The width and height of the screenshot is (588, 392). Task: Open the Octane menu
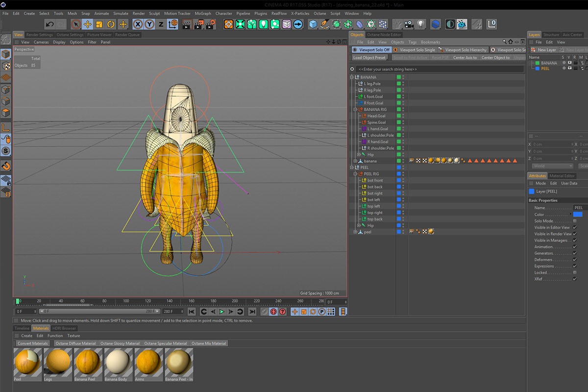pos(320,14)
